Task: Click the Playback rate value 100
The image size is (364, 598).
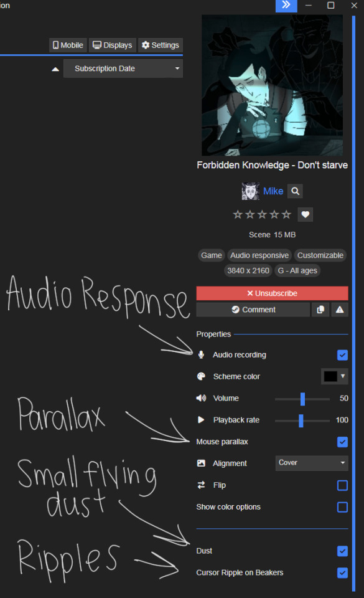Action: point(342,420)
